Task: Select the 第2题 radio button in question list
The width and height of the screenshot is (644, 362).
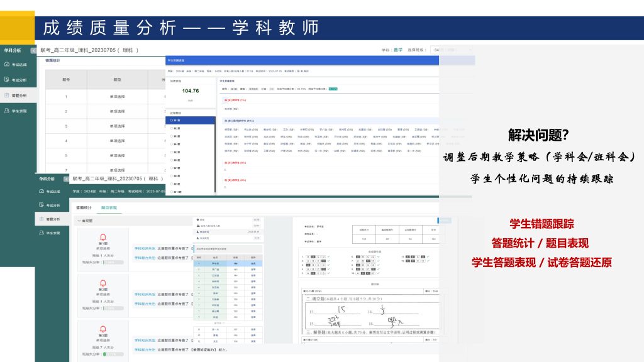Action: pos(172,128)
